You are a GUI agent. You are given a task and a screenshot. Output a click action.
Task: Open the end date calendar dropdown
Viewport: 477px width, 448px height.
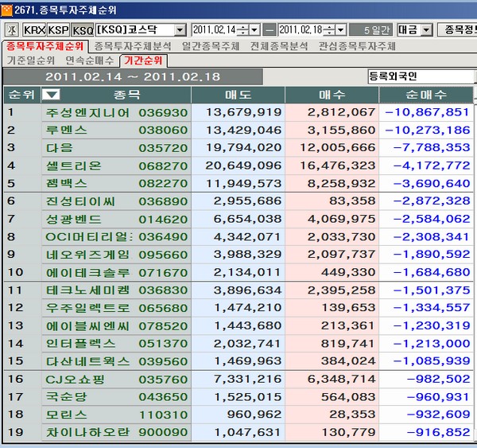coord(341,30)
